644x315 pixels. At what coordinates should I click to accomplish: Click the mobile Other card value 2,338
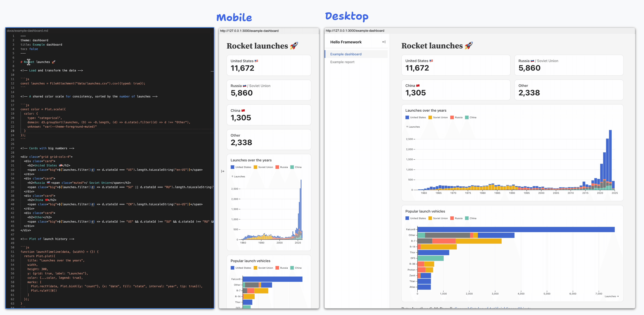pos(241,142)
